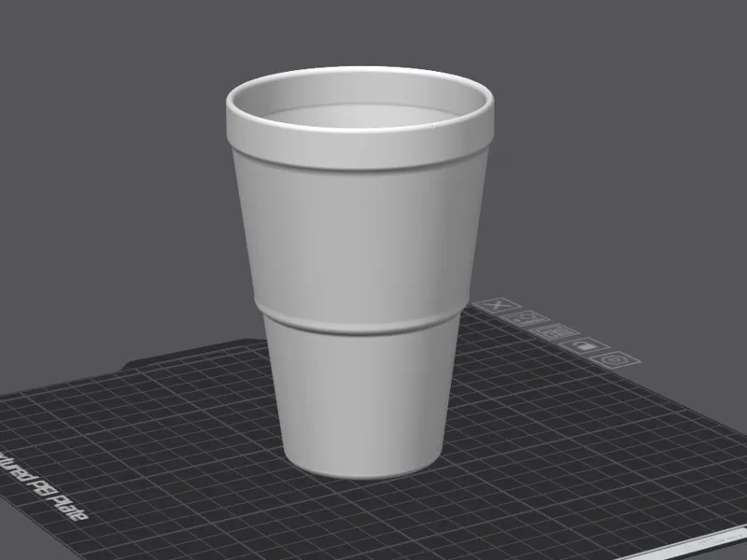The width and height of the screenshot is (747, 560).
Task: Click the auto-orient icon beside the plate
Action: coord(526,317)
